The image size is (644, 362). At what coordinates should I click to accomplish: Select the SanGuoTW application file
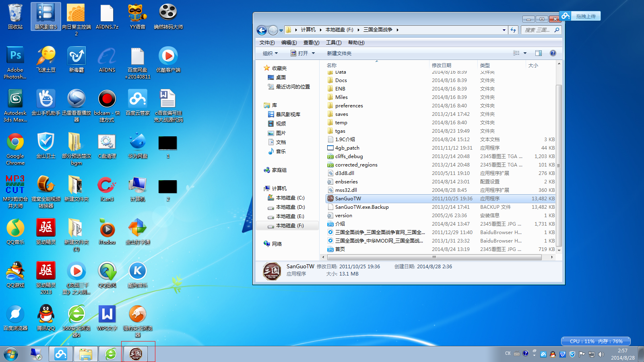click(348, 199)
